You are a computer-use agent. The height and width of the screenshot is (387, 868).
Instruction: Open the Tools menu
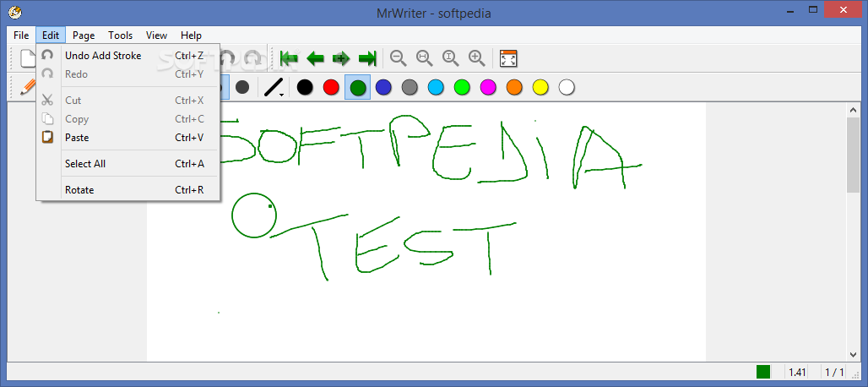pyautogui.click(x=120, y=35)
